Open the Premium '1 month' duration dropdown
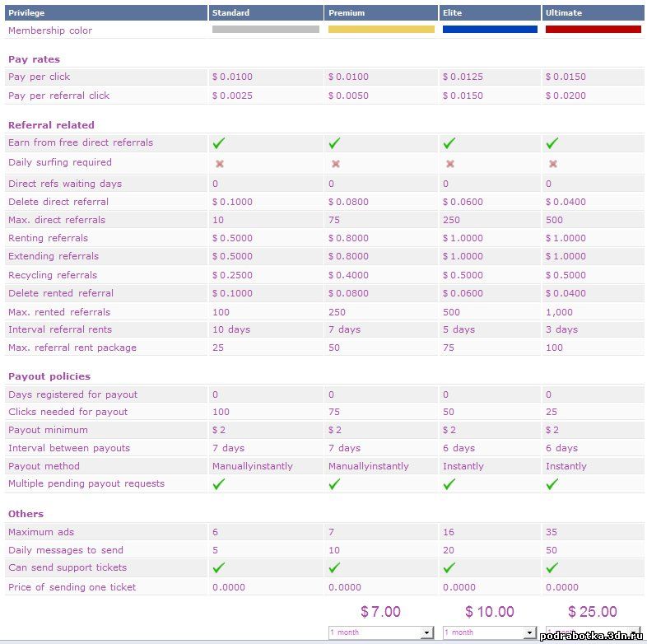 pyautogui.click(x=381, y=632)
